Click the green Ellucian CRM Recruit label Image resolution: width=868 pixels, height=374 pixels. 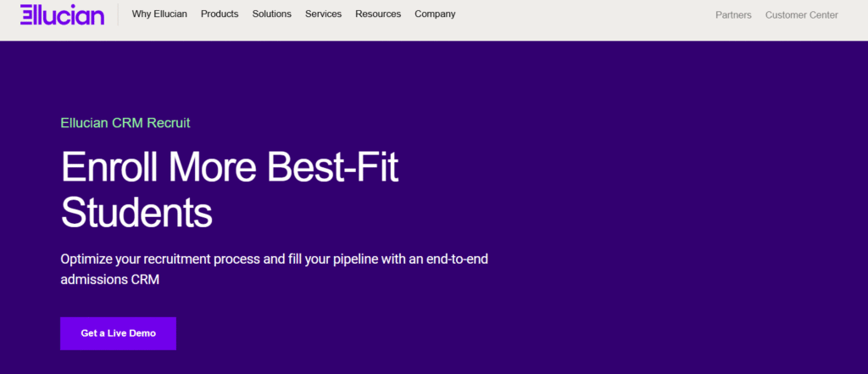pyautogui.click(x=125, y=123)
